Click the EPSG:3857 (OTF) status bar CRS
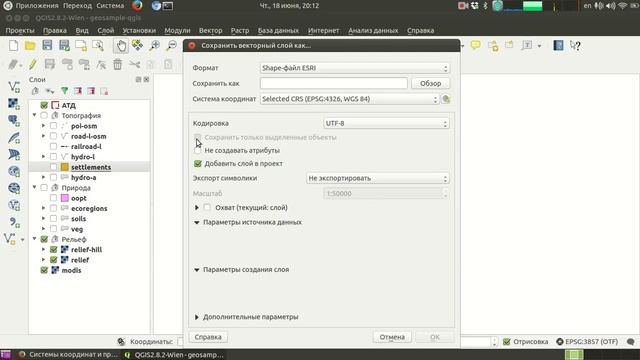This screenshot has width=640, height=360. pos(587,342)
